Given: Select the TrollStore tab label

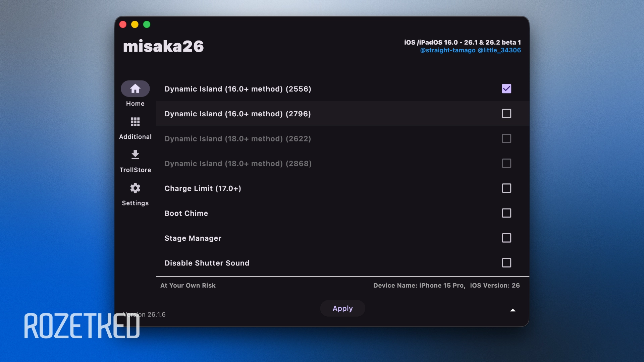Looking at the screenshot, I should point(135,170).
